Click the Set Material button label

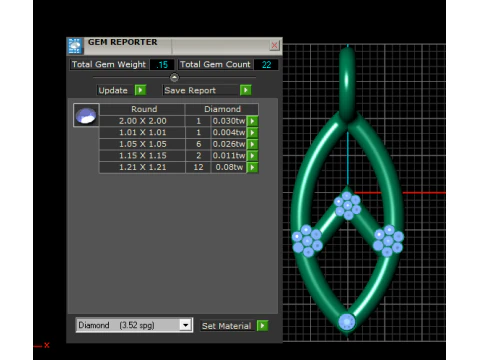pos(226,326)
